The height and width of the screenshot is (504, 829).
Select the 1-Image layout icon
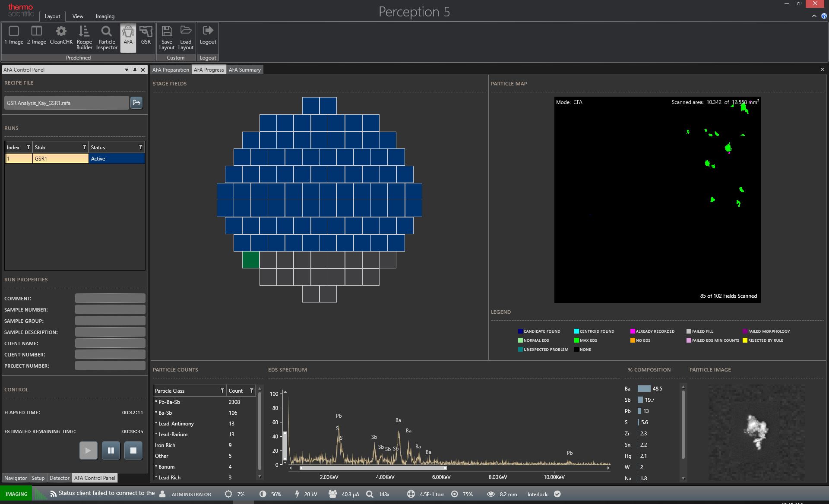pos(14,35)
